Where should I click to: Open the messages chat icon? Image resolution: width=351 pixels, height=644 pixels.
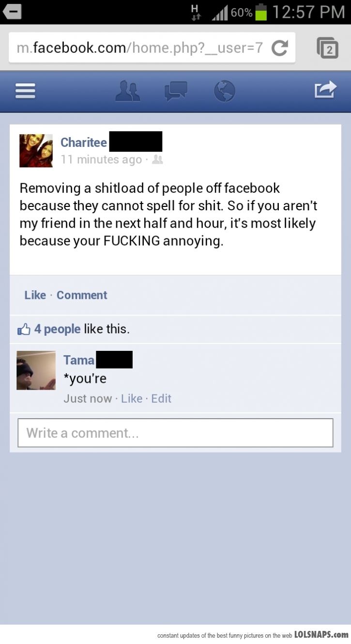176,91
